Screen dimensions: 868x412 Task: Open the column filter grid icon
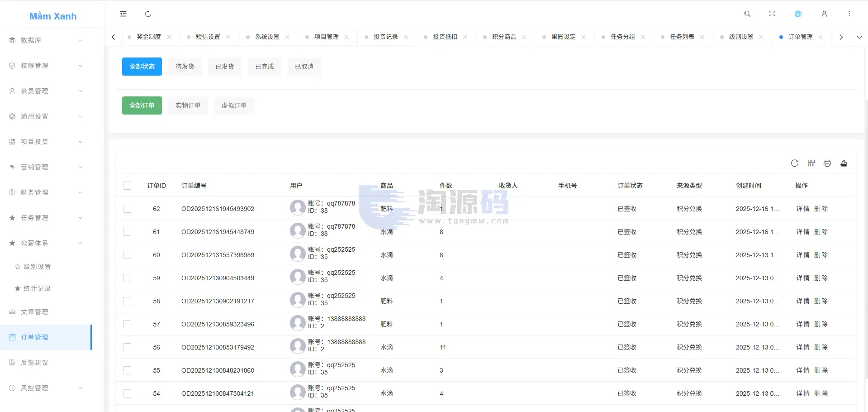(x=811, y=163)
